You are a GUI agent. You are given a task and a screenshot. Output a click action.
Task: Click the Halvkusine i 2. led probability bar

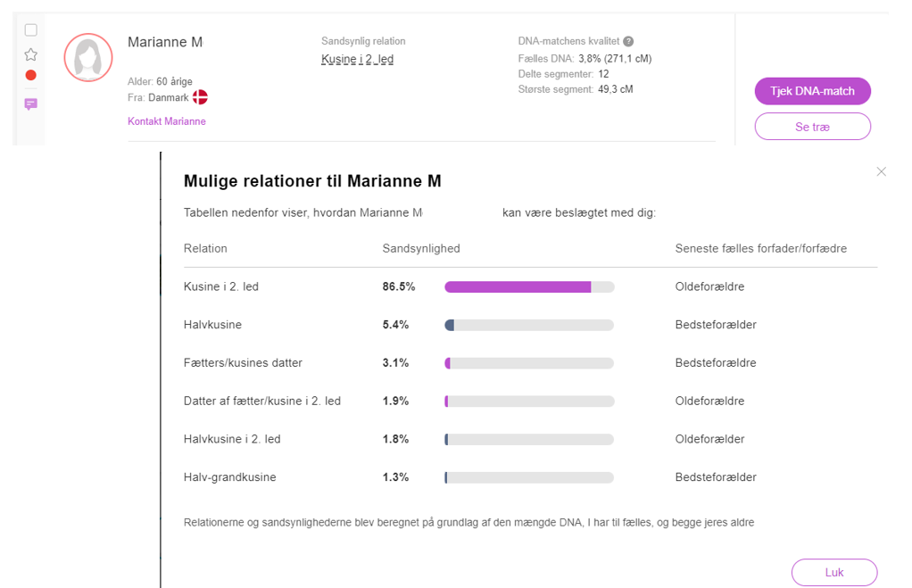[529, 439]
